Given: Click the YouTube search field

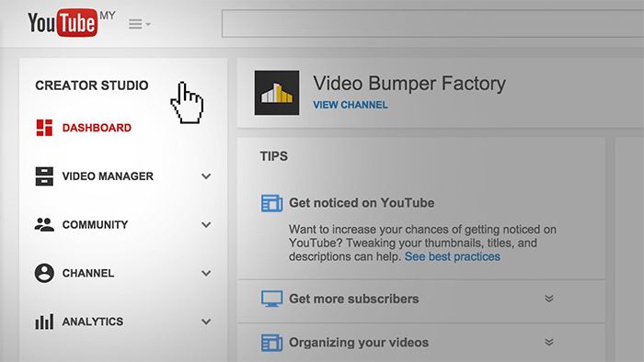Looking at the screenshot, I should (433, 24).
